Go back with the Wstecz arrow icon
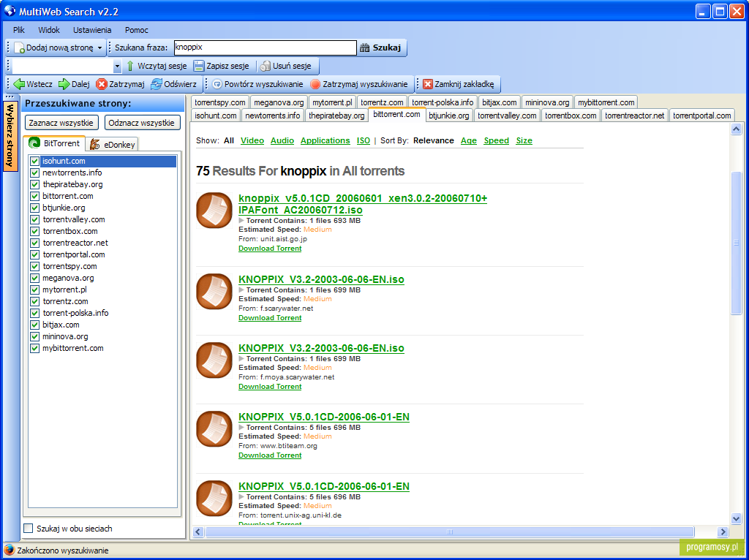Screen dimensions: 749x560 click(19, 84)
